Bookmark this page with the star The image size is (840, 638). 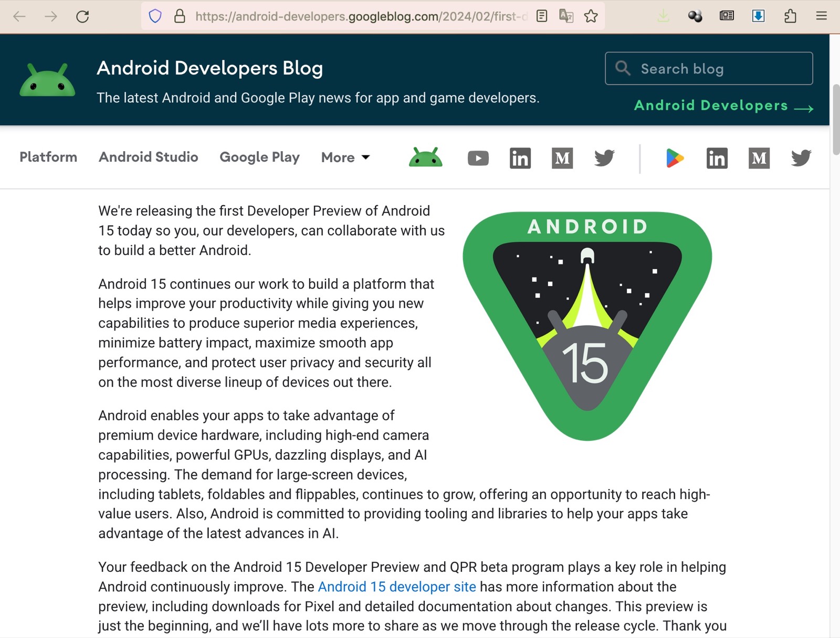591,16
